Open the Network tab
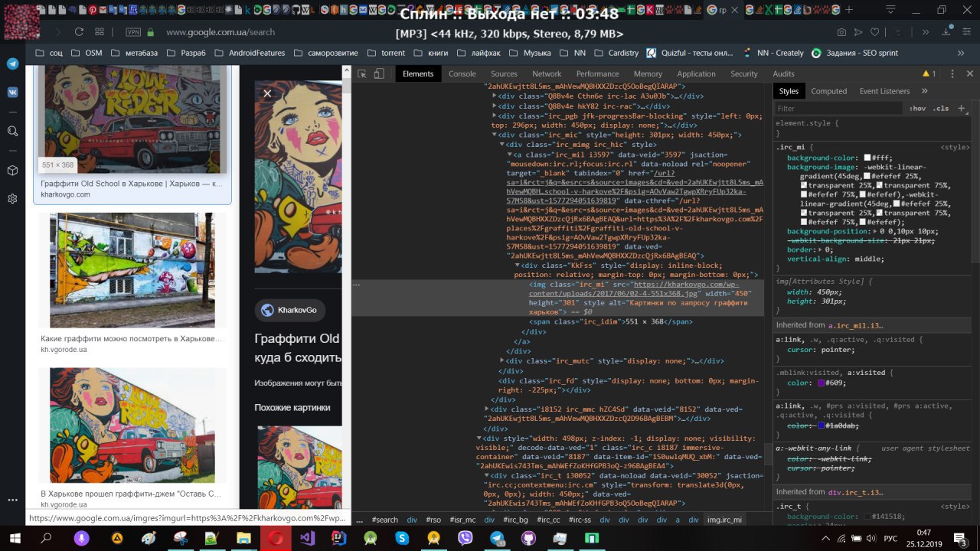This screenshot has height=551, width=980. pyautogui.click(x=547, y=74)
